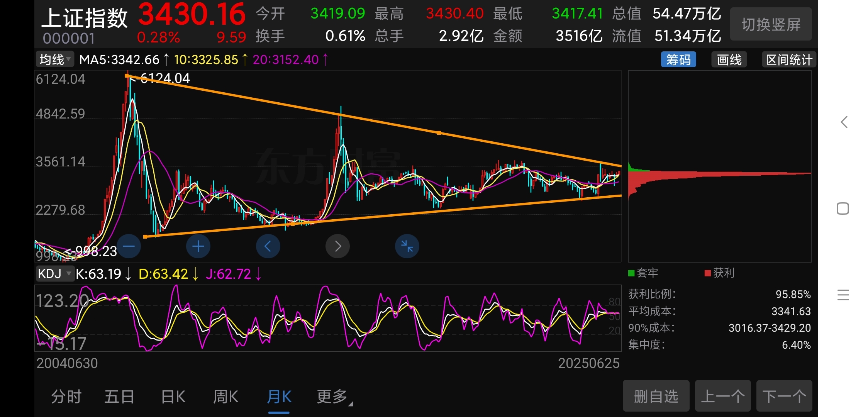Screen dimensions: 868x417
Task: Tap the Android home square icon
Action: 843,209
